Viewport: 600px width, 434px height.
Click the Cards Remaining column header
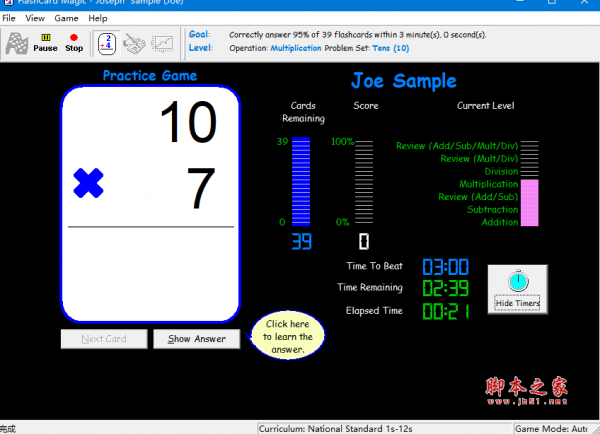303,112
